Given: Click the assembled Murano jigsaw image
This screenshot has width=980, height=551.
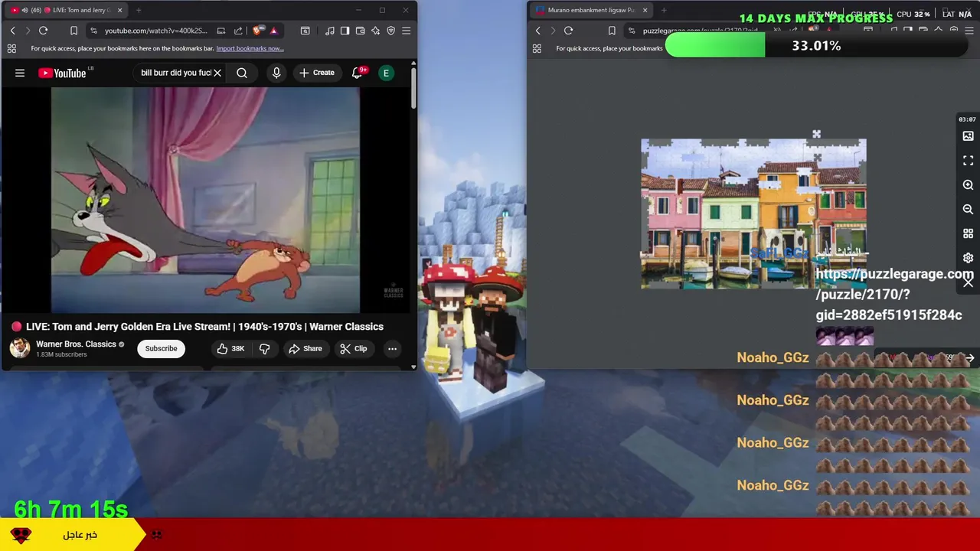Looking at the screenshot, I should [x=753, y=214].
